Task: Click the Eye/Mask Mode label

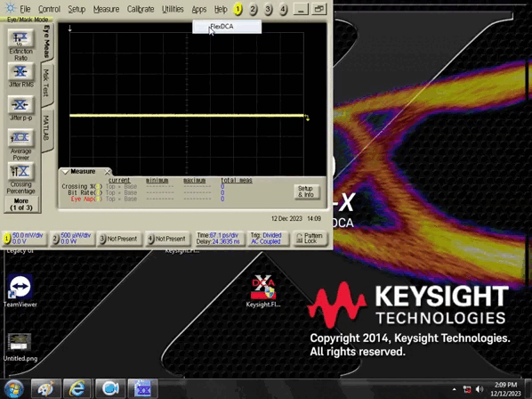Action: tap(28, 20)
